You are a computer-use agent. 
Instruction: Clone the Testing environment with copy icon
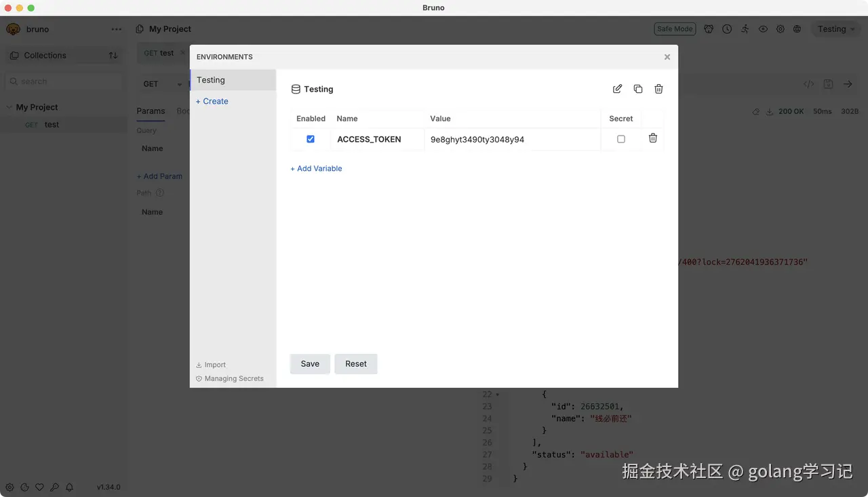click(x=638, y=89)
